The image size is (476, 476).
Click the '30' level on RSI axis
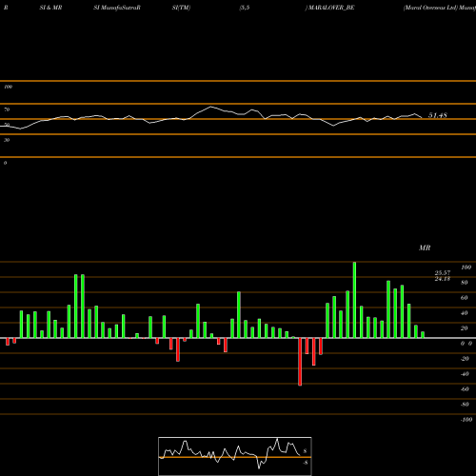point(7,140)
